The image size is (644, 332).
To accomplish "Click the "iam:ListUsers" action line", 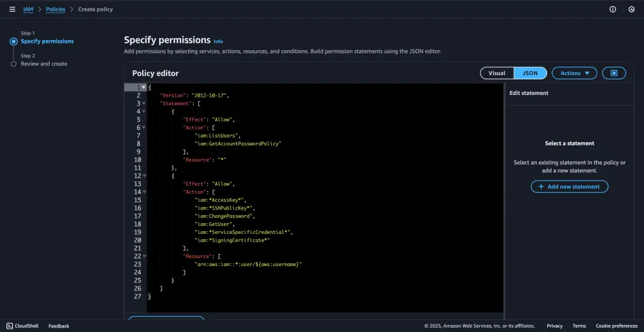I will point(216,136).
